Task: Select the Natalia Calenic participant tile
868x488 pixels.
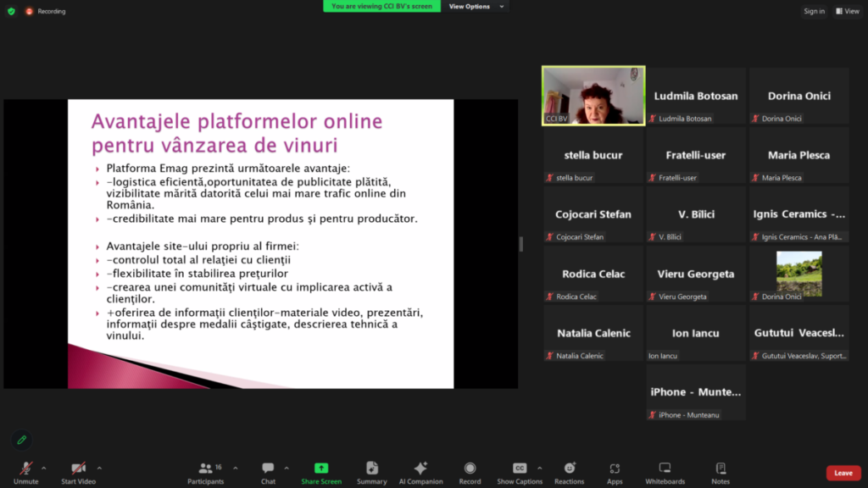Action: (x=593, y=333)
